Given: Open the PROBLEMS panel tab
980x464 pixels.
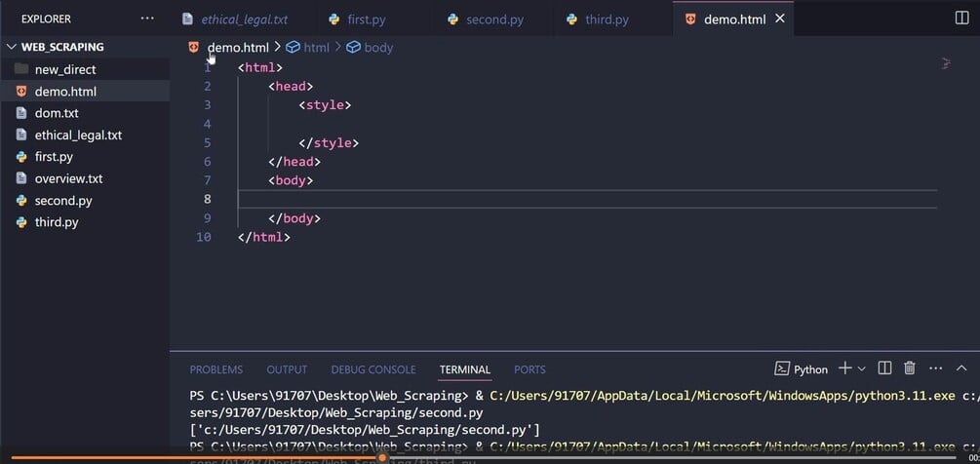Looking at the screenshot, I should (x=216, y=369).
